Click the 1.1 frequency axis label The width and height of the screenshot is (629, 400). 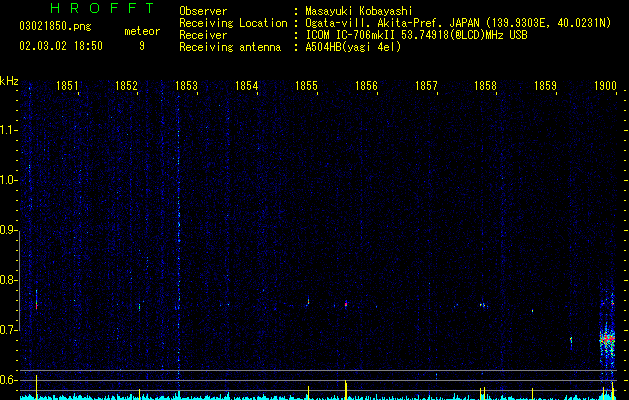9,130
